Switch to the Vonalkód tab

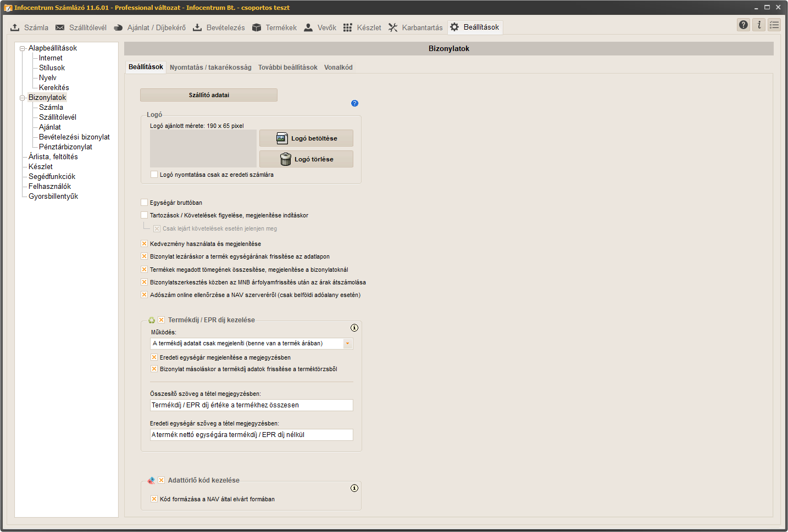pyautogui.click(x=338, y=68)
